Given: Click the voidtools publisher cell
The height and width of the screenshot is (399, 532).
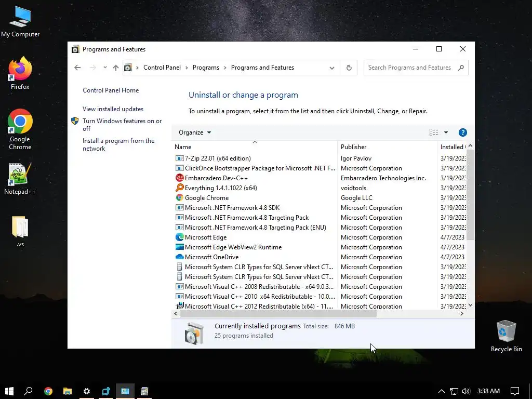Looking at the screenshot, I should 353,188.
